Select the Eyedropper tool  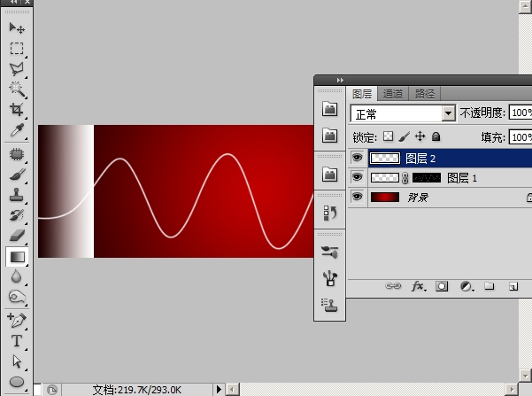click(17, 129)
